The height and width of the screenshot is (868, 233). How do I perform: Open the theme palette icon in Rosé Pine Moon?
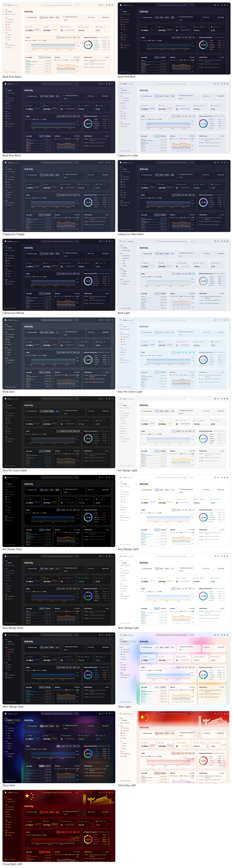(x=109, y=84)
